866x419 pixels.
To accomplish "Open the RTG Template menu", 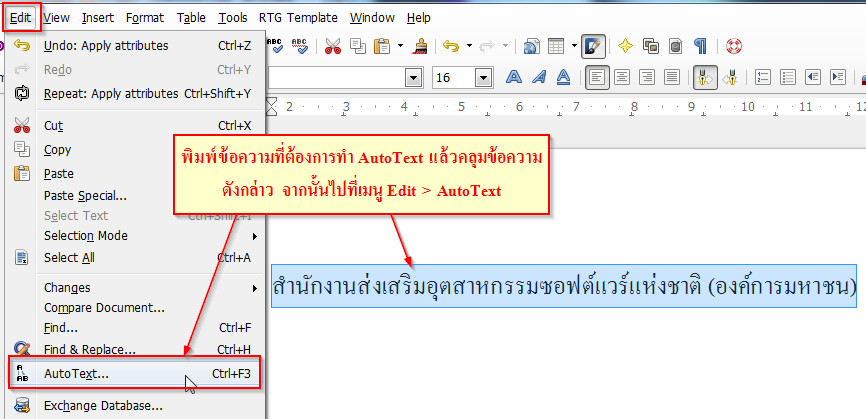I will 298,18.
